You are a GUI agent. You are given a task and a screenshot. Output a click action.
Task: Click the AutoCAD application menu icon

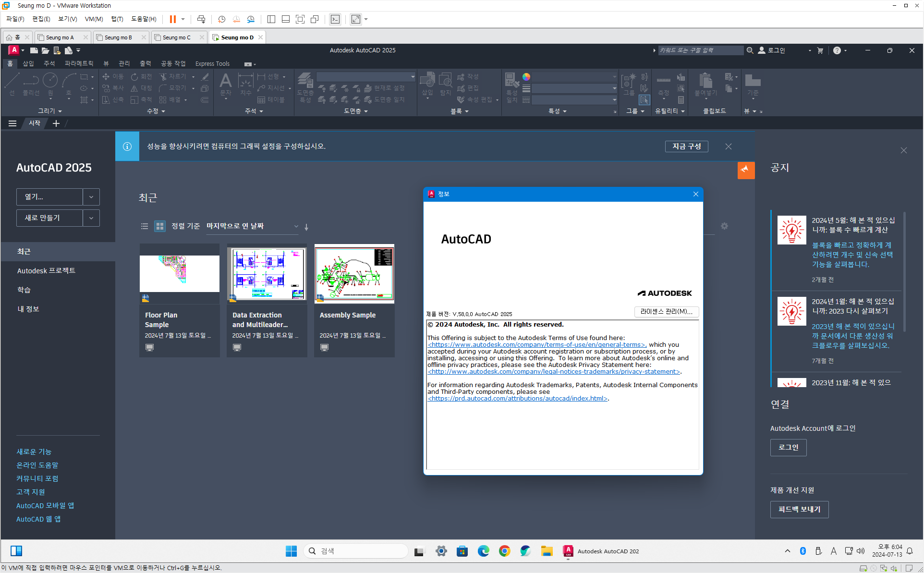tap(14, 50)
